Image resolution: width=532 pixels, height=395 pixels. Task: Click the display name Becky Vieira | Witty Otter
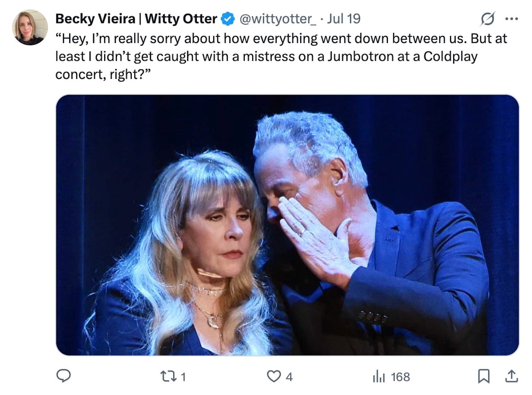coord(136,19)
